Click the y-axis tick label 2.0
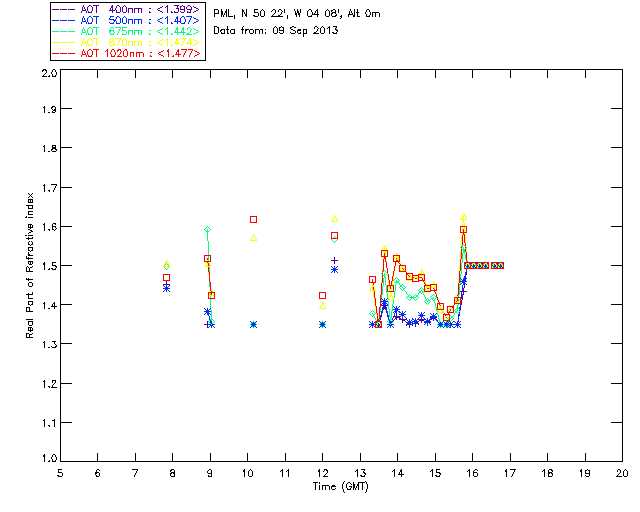This screenshot has height=512, width=640. pos(49,73)
